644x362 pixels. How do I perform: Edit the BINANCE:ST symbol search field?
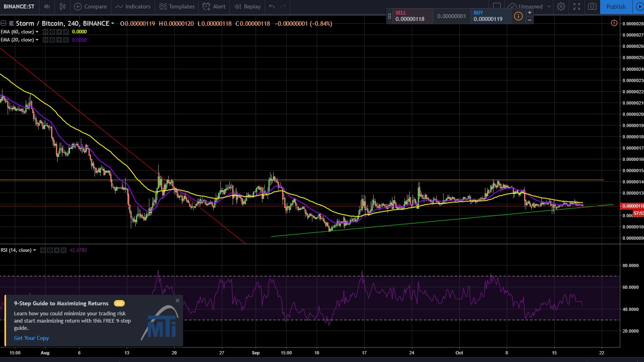(19, 6)
